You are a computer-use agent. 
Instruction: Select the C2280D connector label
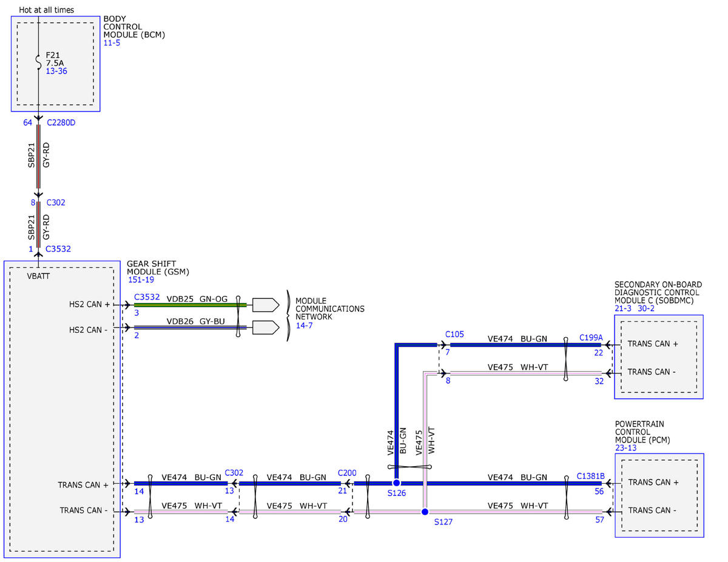point(61,122)
